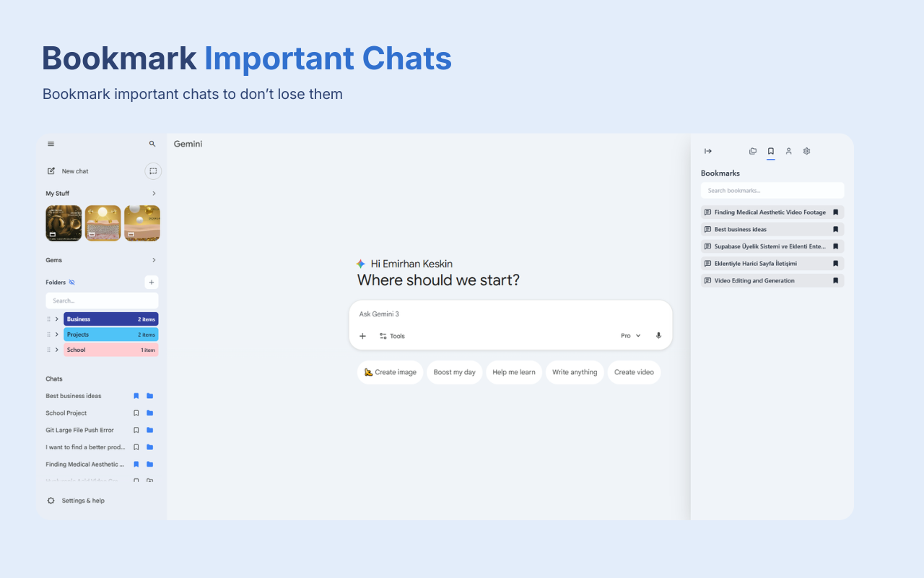Open the hamburger main menu

[51, 144]
